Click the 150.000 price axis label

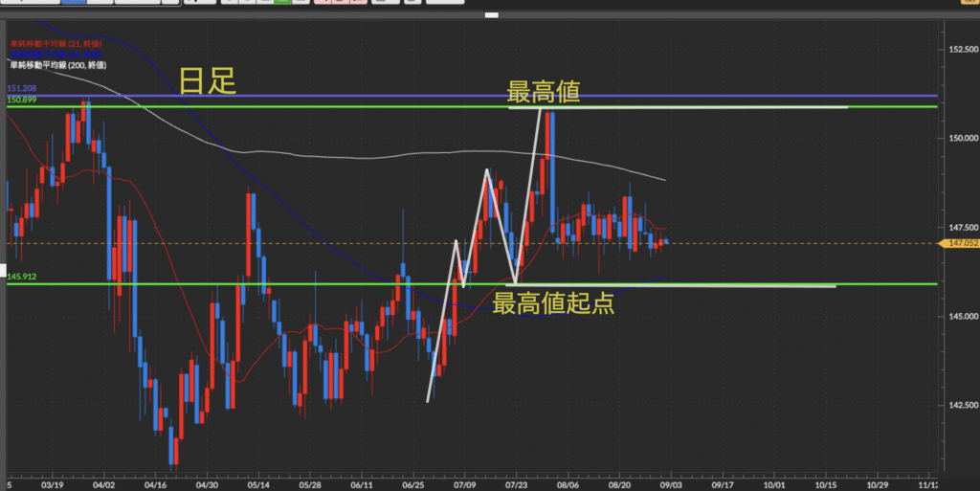963,138
